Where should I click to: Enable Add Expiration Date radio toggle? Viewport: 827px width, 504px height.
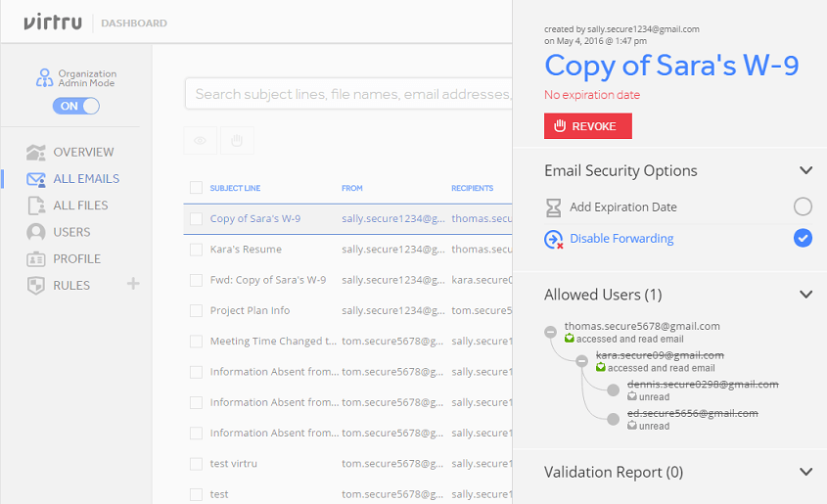[x=803, y=206]
